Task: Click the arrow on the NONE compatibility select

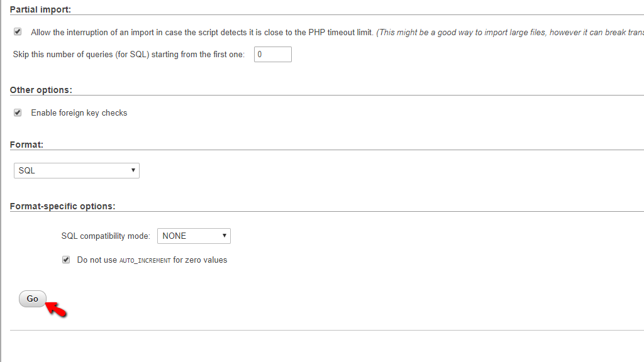Action: pos(225,236)
